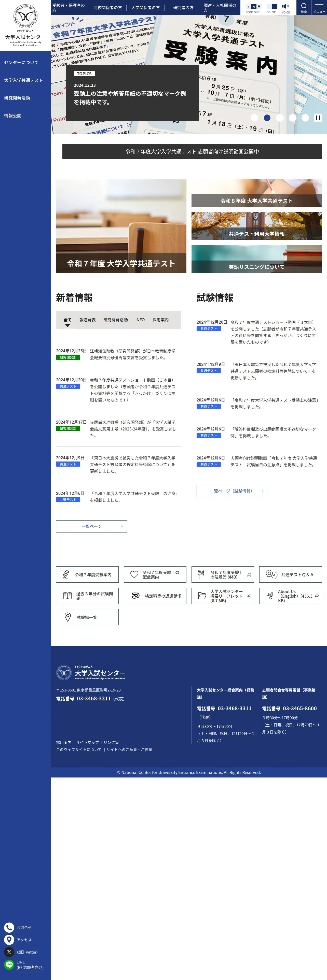This screenshot has height=980, width=327.
Task: Go to 研究者の方 top link
Action: (x=183, y=8)
